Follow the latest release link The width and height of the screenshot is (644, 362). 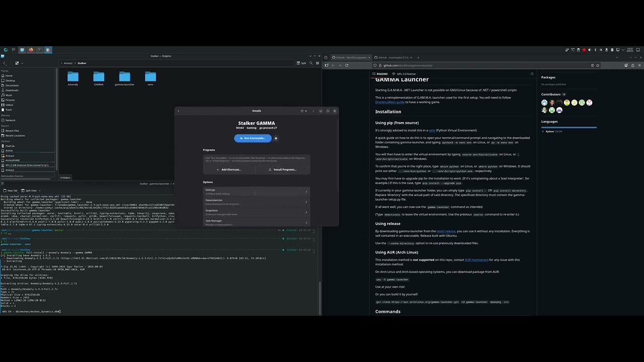pyautogui.click(x=446, y=231)
